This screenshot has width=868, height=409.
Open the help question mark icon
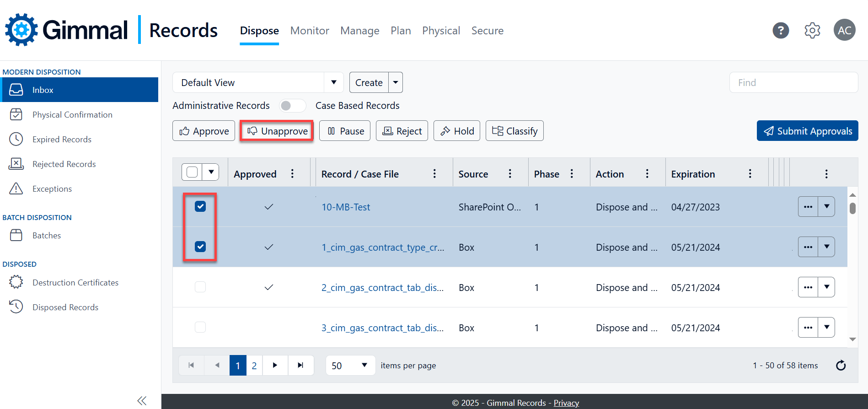pyautogui.click(x=781, y=31)
